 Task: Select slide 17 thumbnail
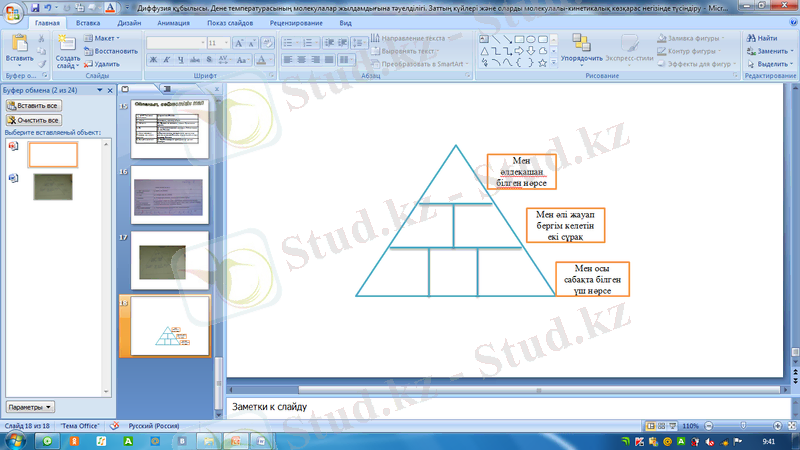click(x=167, y=260)
